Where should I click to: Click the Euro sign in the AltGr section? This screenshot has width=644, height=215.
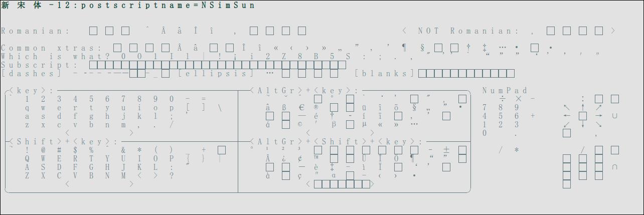302,107
